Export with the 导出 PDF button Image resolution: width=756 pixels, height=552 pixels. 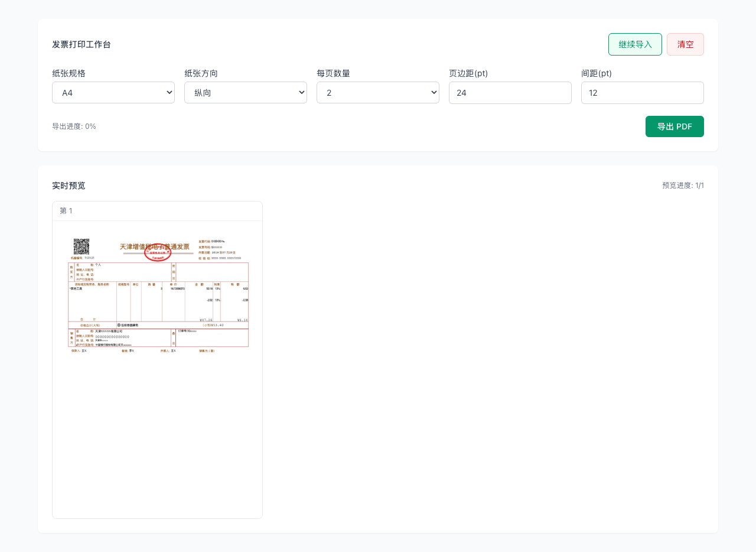pyautogui.click(x=674, y=126)
